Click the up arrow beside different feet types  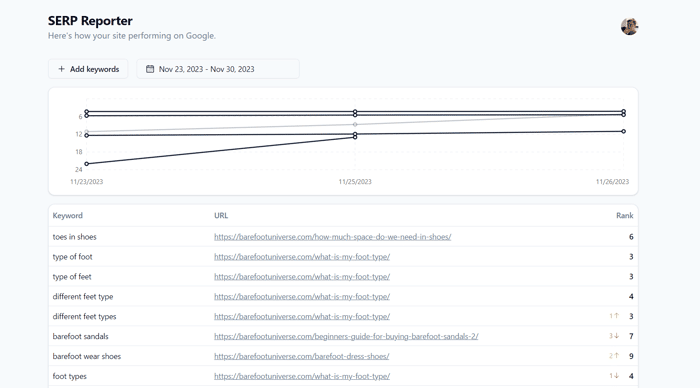(x=617, y=316)
